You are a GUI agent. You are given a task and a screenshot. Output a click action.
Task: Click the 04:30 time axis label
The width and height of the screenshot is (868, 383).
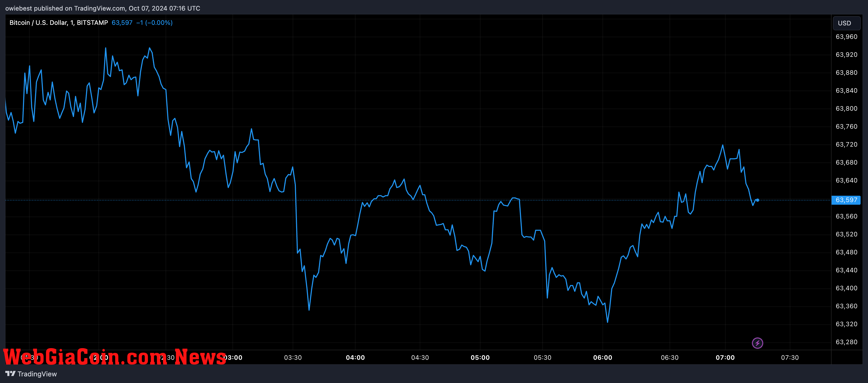pos(420,357)
